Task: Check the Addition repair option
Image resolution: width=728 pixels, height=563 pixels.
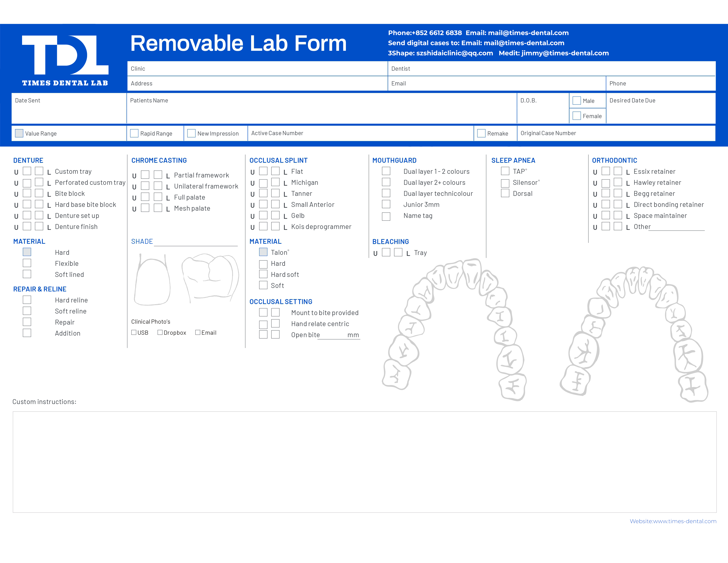Action: [x=27, y=333]
